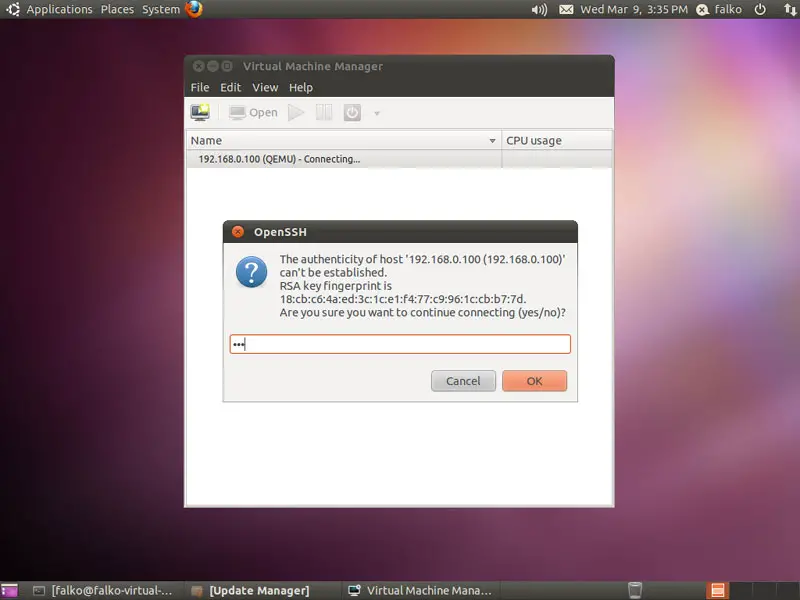The image size is (800, 600).
Task: Open the falko user menu
Action: 719,10
